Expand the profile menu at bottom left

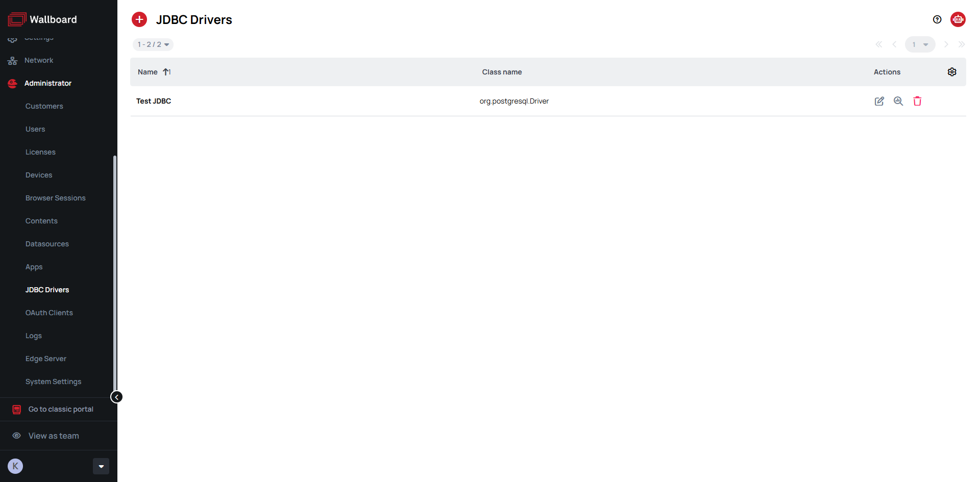101,466
